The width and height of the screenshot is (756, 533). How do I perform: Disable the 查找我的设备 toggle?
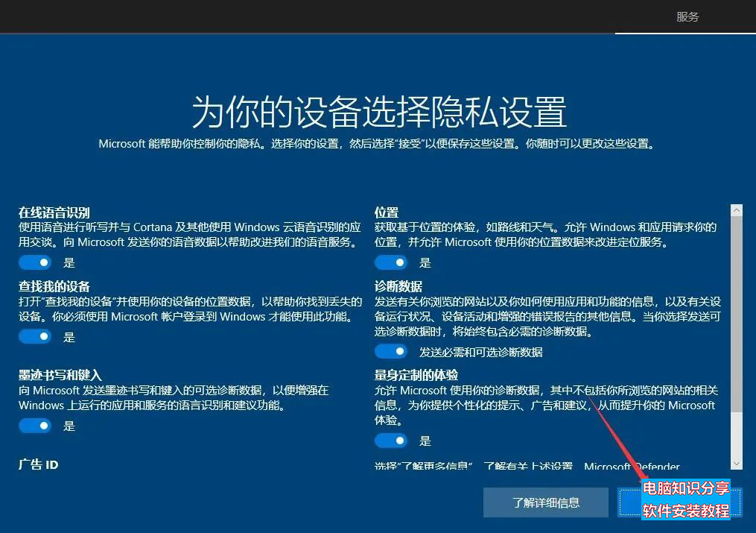[35, 337]
